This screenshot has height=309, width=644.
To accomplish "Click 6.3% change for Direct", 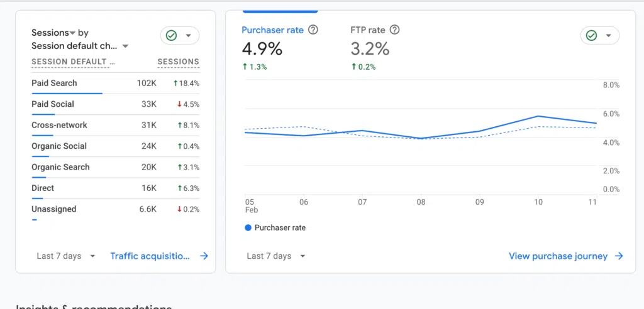I will pyautogui.click(x=188, y=188).
